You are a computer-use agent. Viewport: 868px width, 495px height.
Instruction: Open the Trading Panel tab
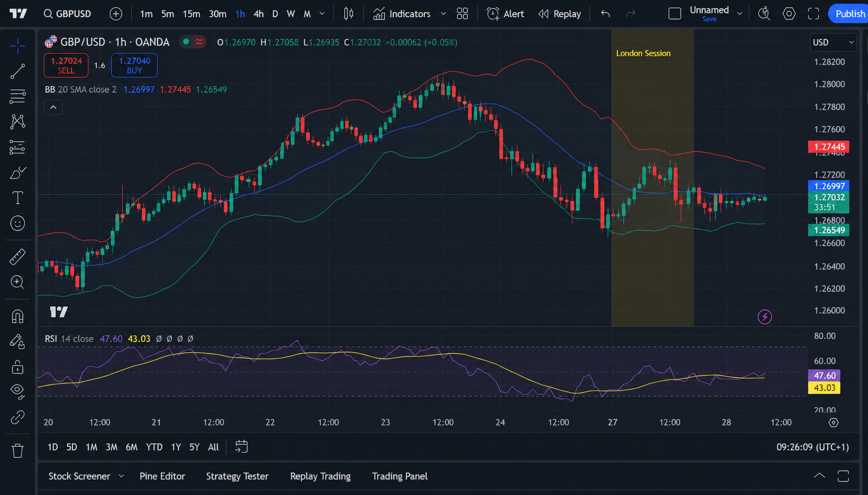pos(400,476)
